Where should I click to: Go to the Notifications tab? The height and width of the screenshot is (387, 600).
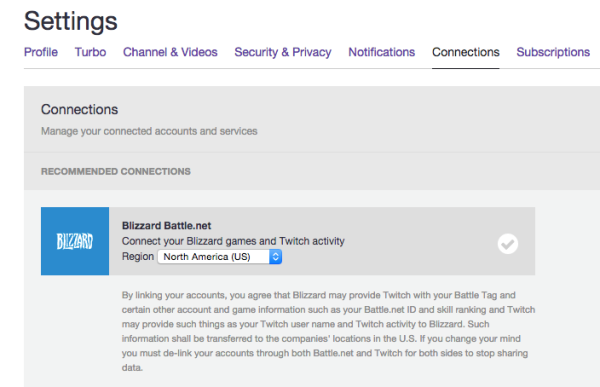(382, 52)
